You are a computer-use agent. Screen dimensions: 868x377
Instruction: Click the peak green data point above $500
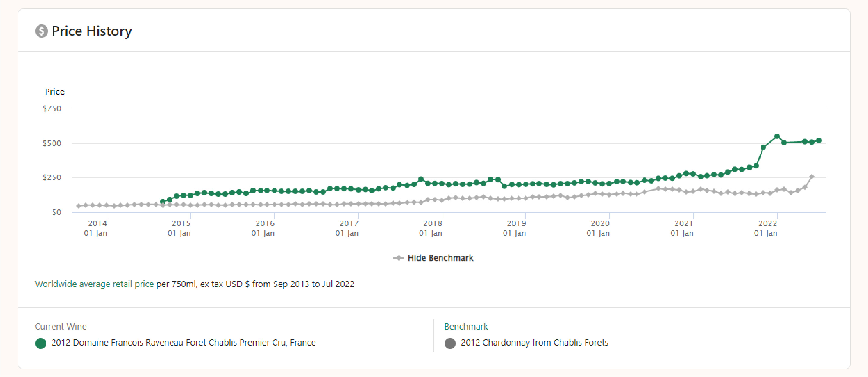click(777, 136)
